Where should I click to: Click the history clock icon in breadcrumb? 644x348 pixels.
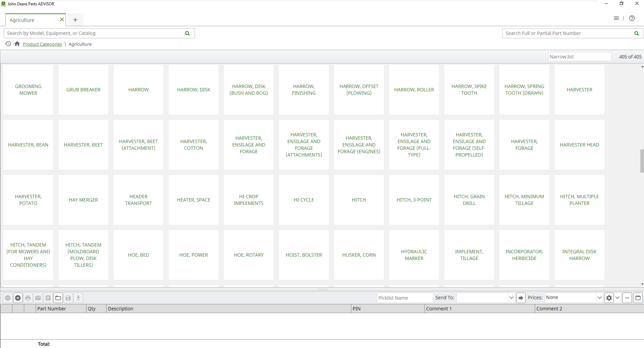pyautogui.click(x=8, y=44)
